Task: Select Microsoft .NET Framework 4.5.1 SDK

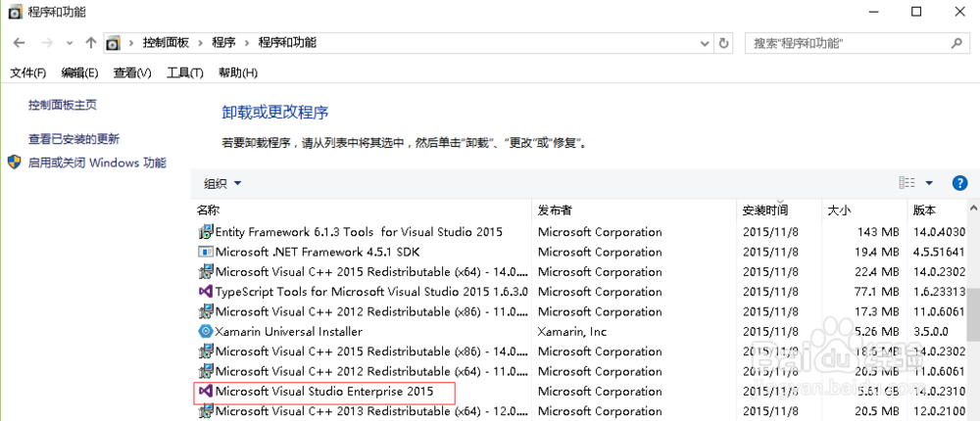Action: click(318, 253)
